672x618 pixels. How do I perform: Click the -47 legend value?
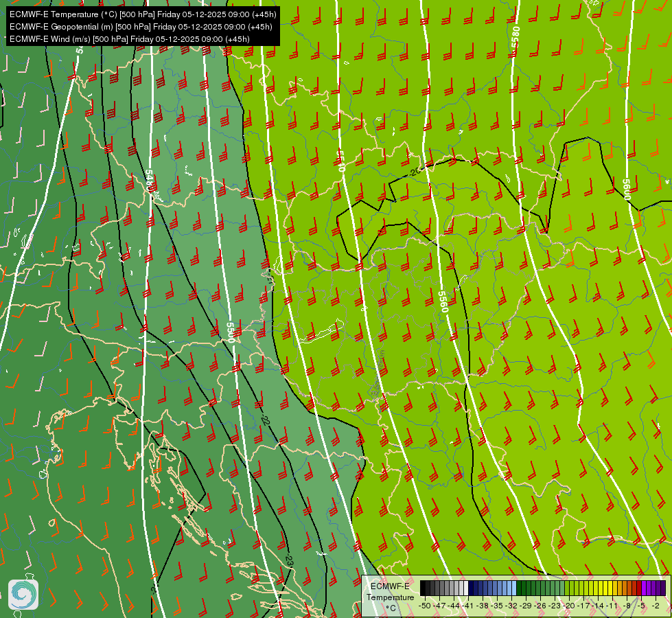click(x=439, y=606)
